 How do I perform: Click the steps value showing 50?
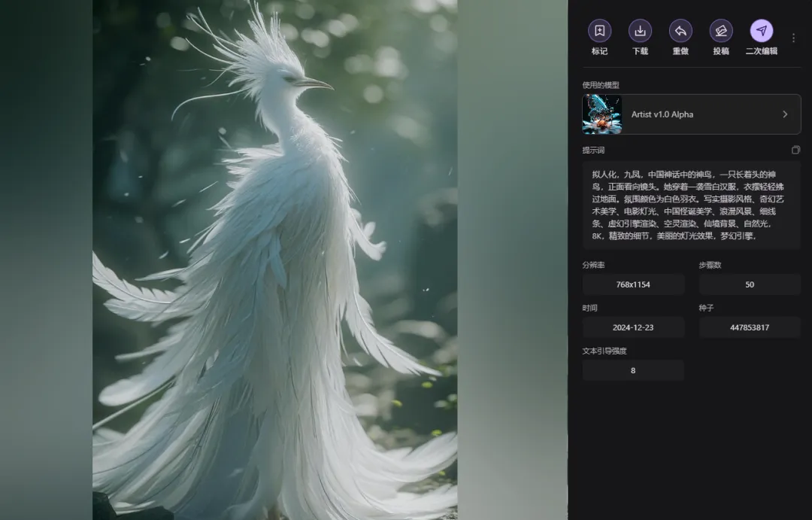[x=749, y=284]
